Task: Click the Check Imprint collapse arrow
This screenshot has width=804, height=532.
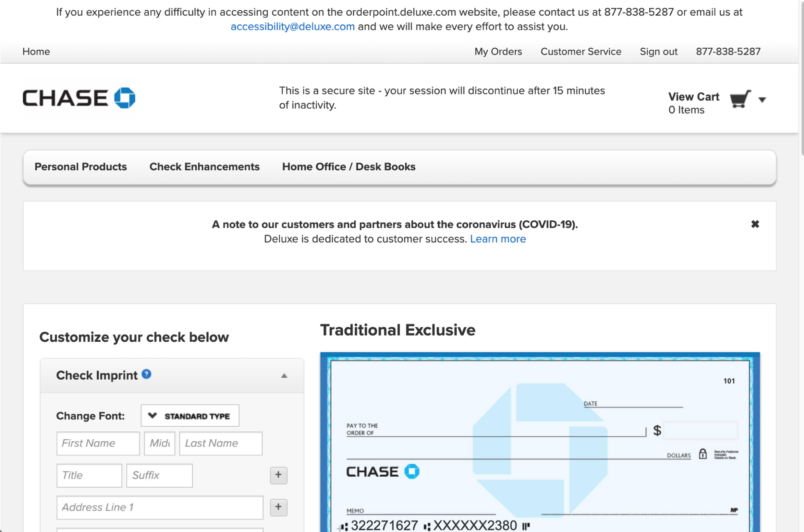Action: (282, 375)
